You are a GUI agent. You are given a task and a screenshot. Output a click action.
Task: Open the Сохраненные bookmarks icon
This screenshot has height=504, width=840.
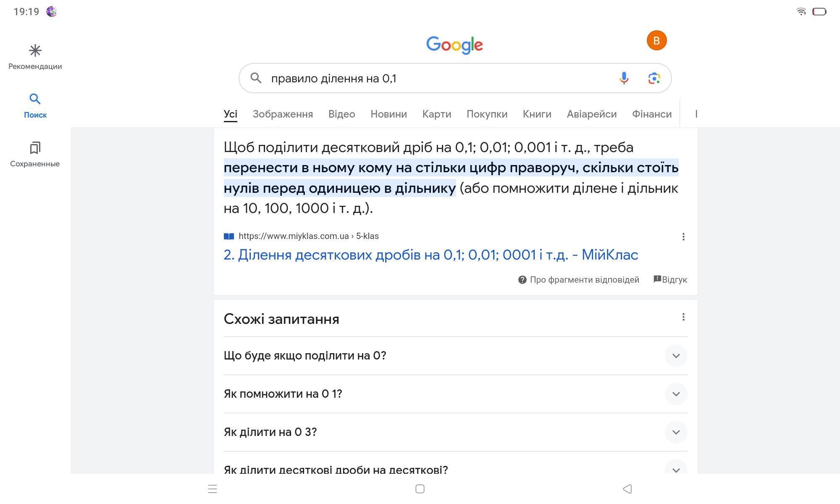35,148
